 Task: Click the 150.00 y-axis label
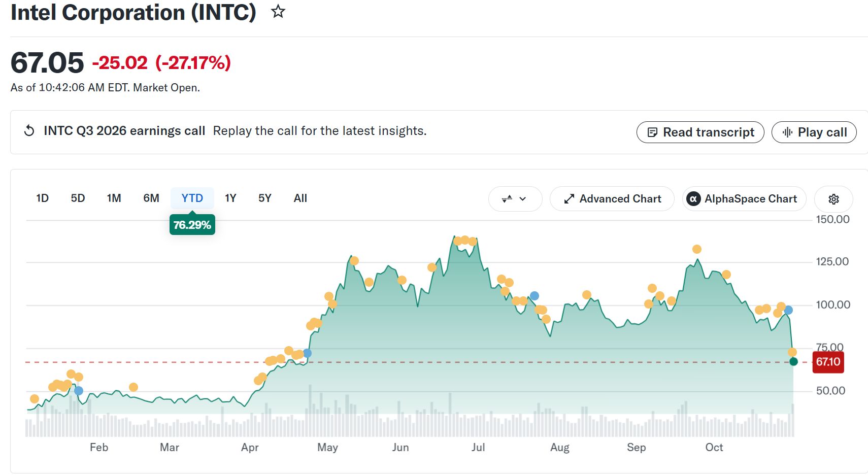pyautogui.click(x=832, y=219)
